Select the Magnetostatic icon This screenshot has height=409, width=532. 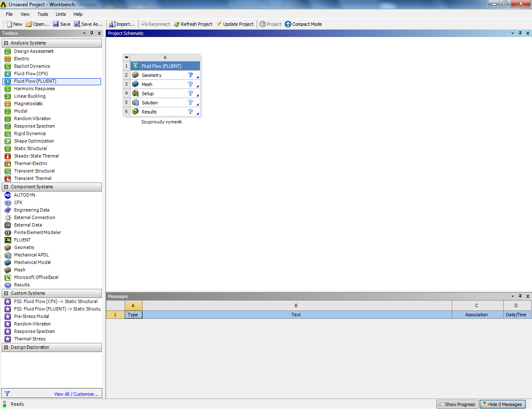7,103
